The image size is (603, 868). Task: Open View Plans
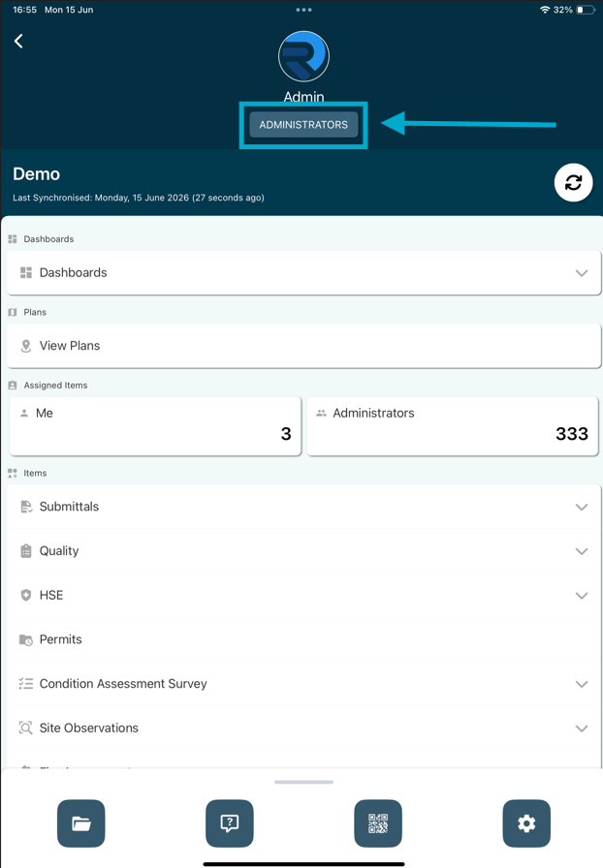pyautogui.click(x=303, y=346)
